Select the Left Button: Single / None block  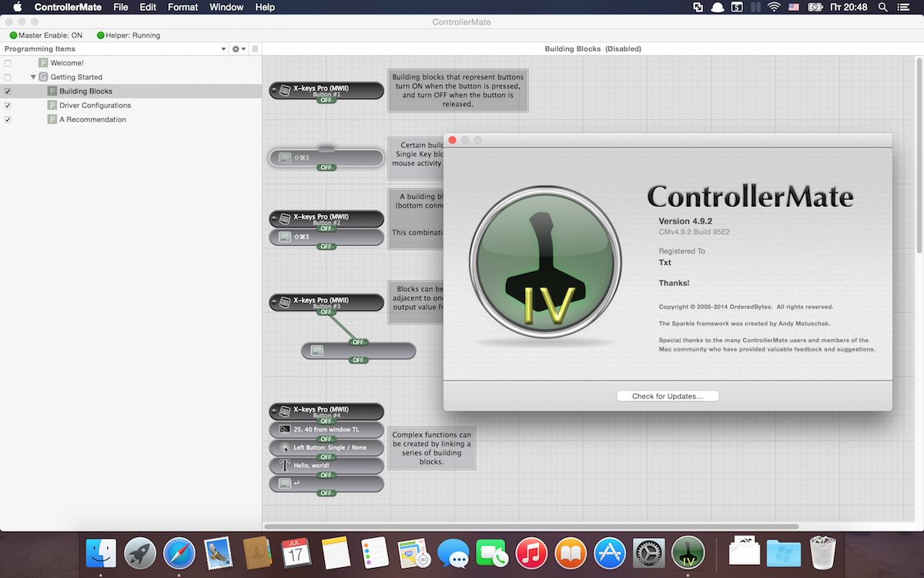(x=326, y=448)
